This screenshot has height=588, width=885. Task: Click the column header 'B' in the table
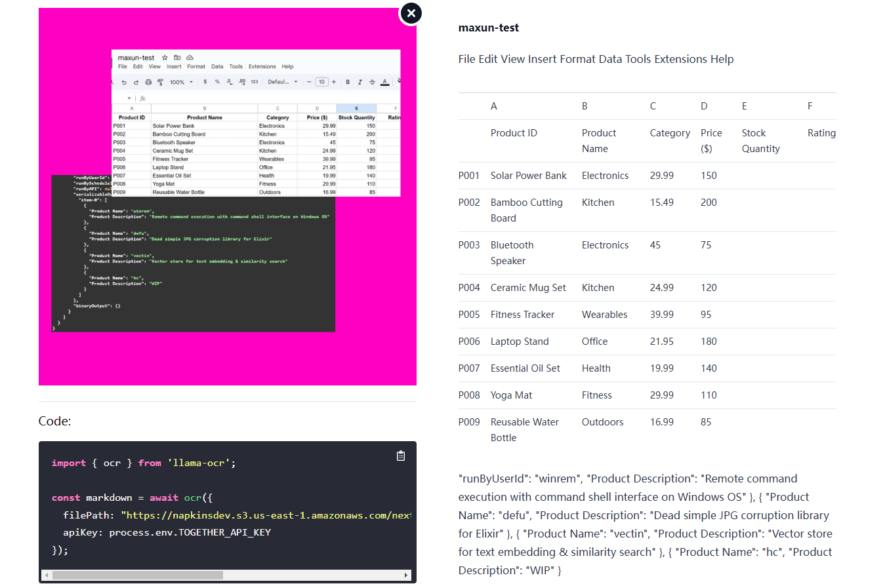pos(585,106)
